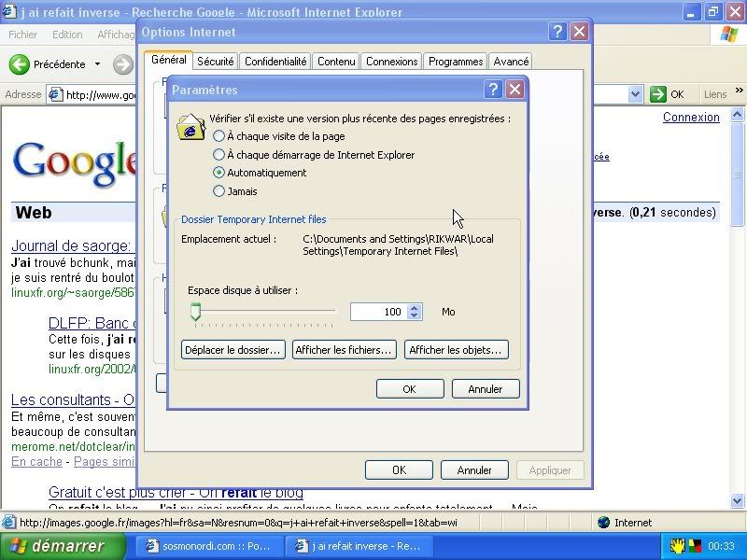This screenshot has height=560, width=747.
Task: Click the browser scrollbar down arrow
Action: point(737,500)
